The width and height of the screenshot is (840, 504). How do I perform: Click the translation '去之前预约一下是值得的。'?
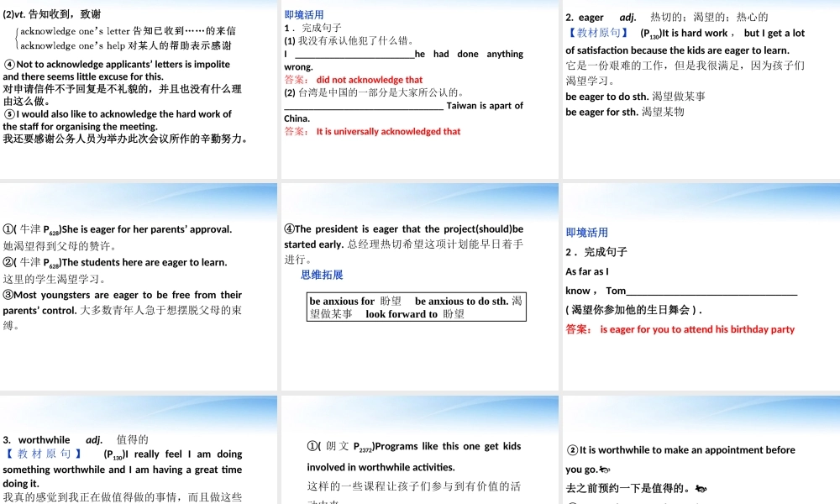tap(629, 489)
